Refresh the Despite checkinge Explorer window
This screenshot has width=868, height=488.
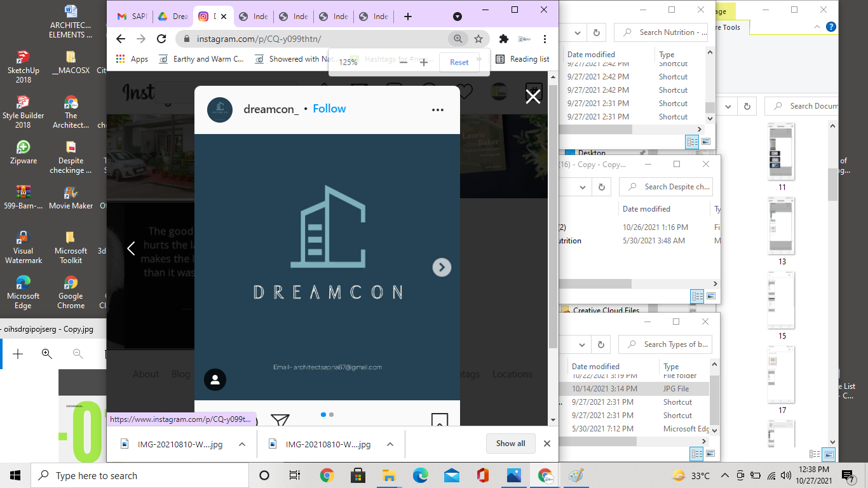point(601,187)
